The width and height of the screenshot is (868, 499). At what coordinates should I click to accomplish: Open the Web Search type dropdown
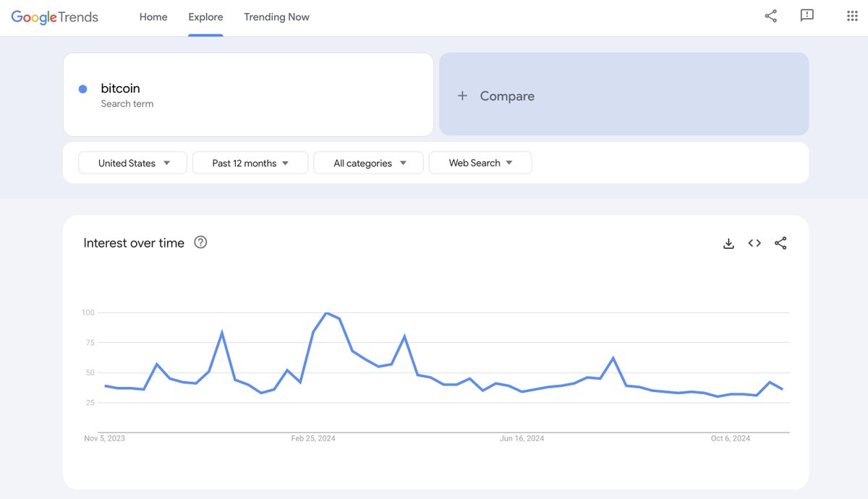click(x=480, y=163)
